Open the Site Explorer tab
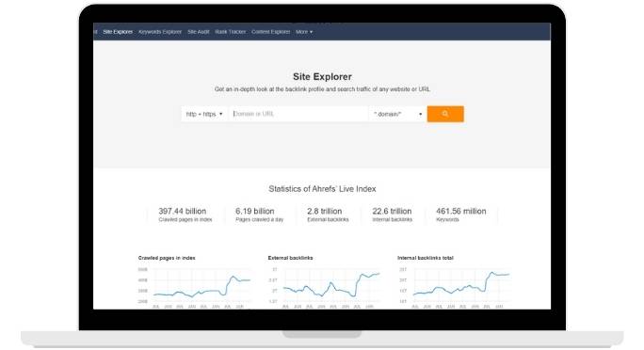 pos(118,32)
